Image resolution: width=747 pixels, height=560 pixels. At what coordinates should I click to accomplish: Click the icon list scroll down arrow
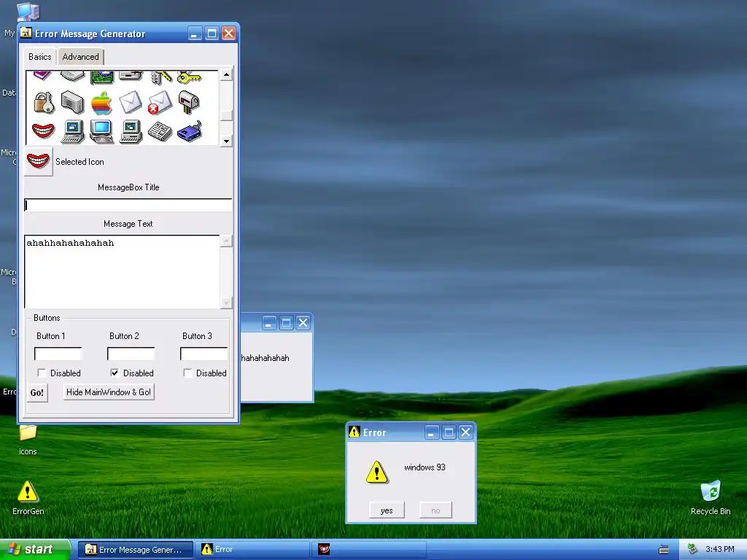(x=226, y=141)
